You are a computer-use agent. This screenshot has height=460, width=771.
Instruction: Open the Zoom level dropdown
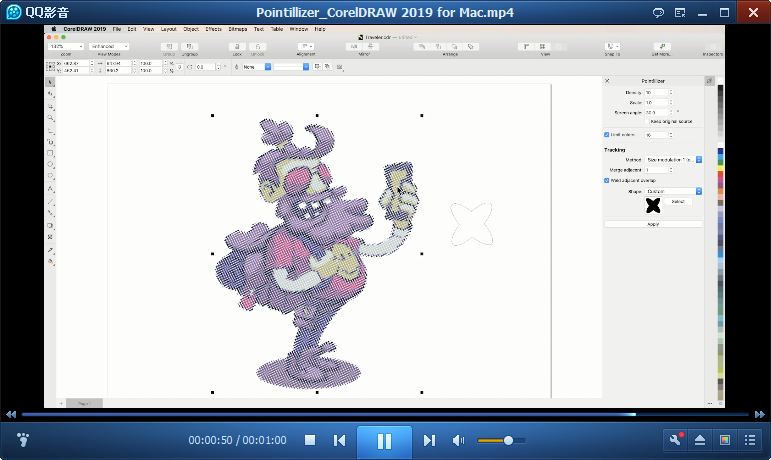[x=66, y=46]
